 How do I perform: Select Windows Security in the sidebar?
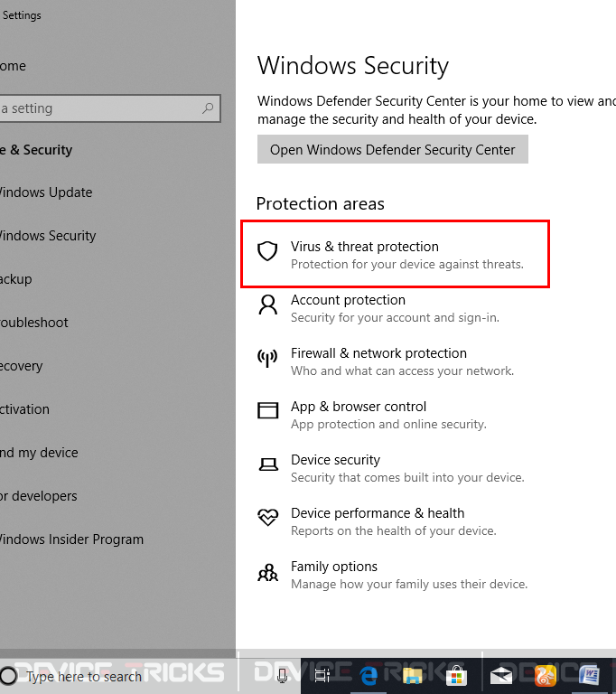click(48, 236)
